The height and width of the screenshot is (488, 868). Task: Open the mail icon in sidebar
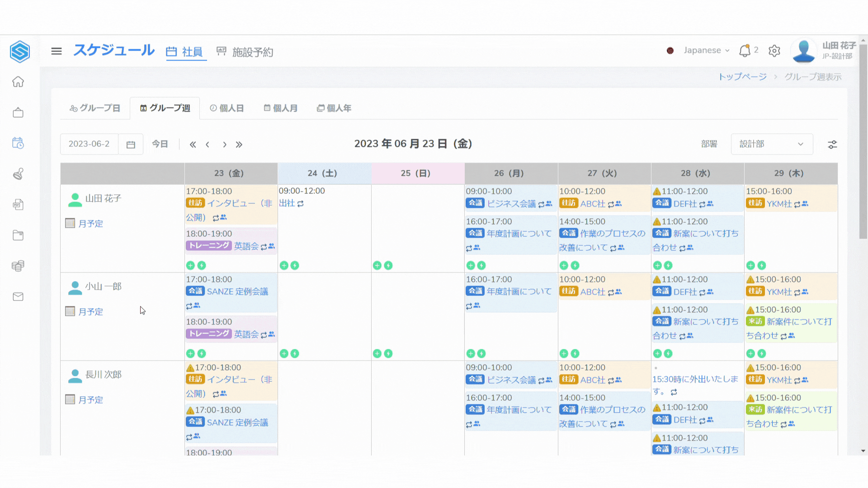point(18,297)
